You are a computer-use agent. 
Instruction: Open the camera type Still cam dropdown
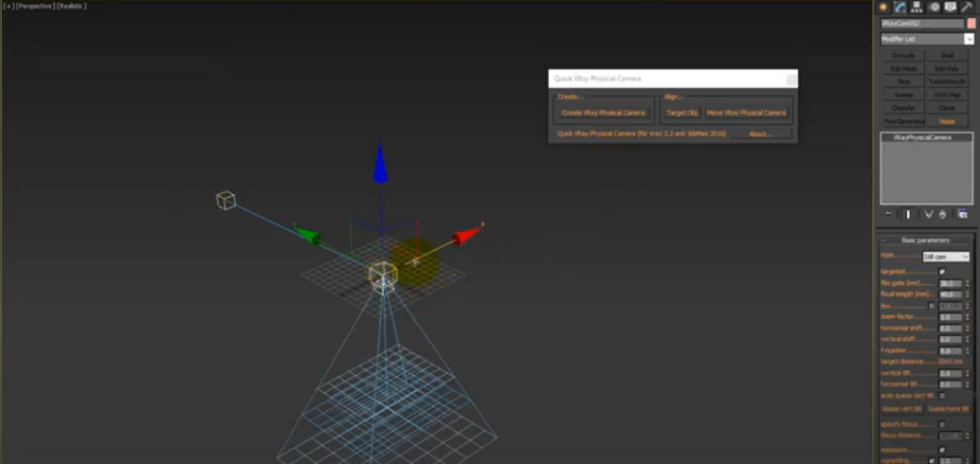(x=946, y=257)
